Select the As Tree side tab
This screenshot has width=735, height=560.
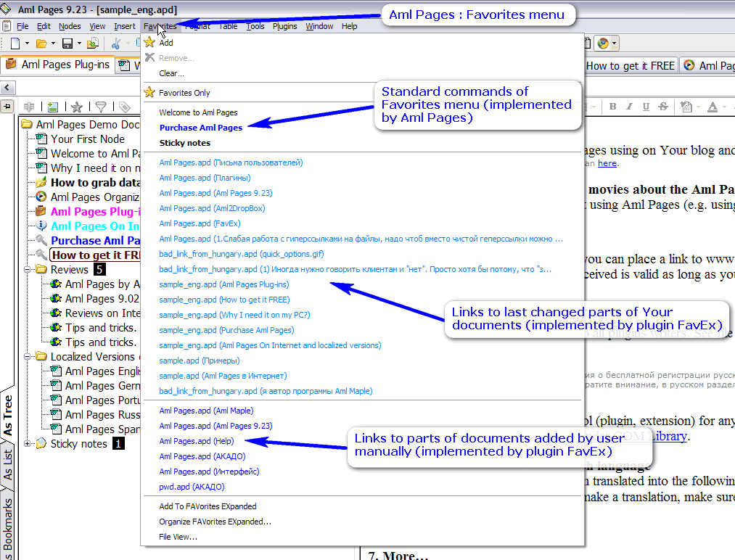tap(7, 415)
